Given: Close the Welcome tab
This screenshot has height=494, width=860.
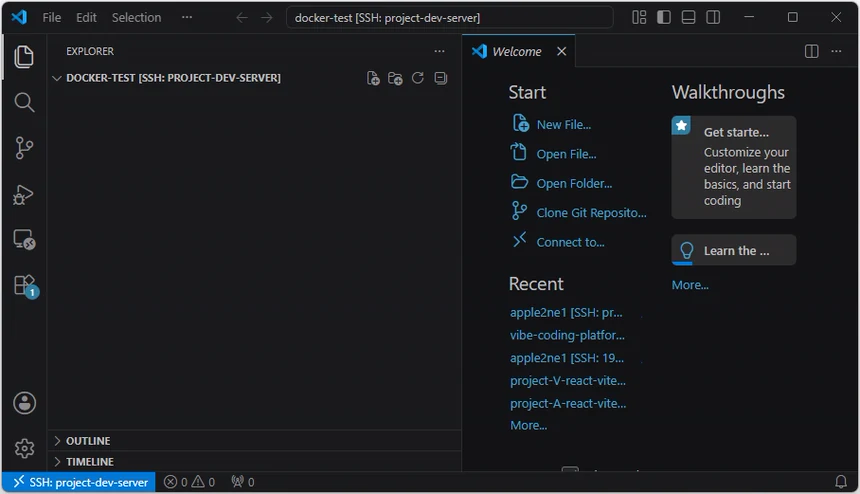Looking at the screenshot, I should pos(562,52).
